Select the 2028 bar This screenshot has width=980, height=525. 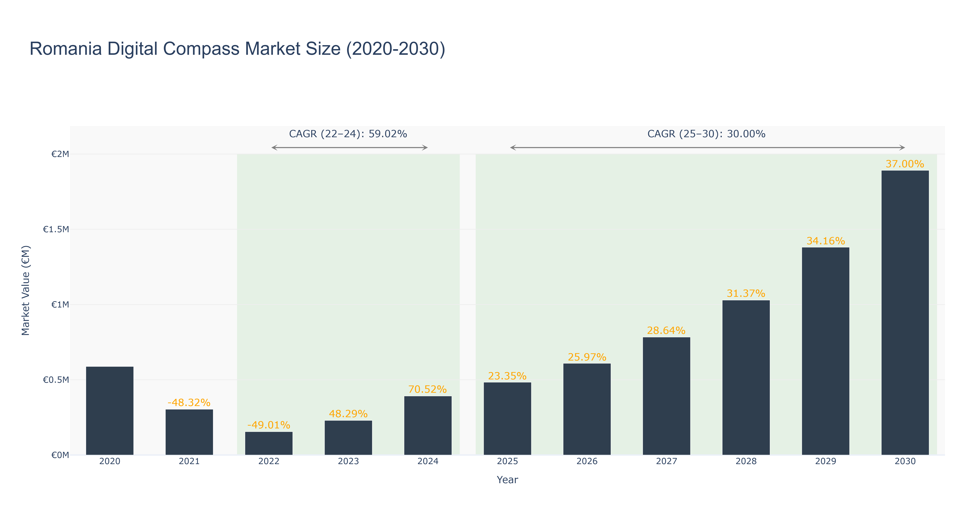tap(746, 377)
